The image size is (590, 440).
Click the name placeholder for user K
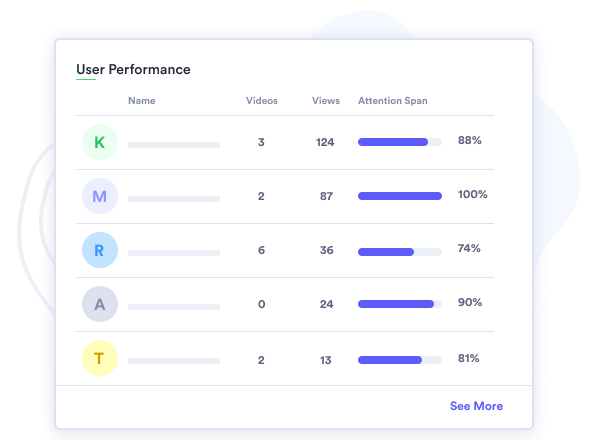(174, 145)
